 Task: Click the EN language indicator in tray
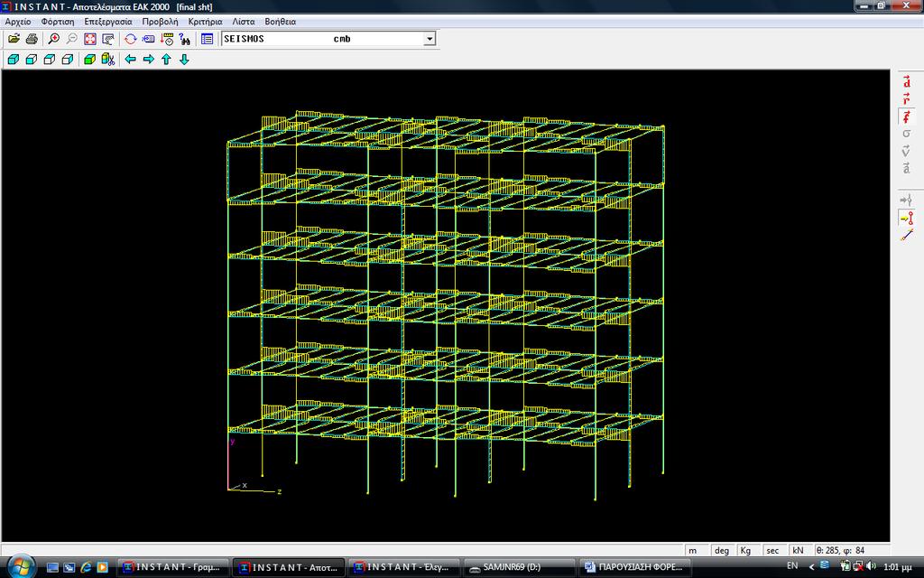click(792, 566)
